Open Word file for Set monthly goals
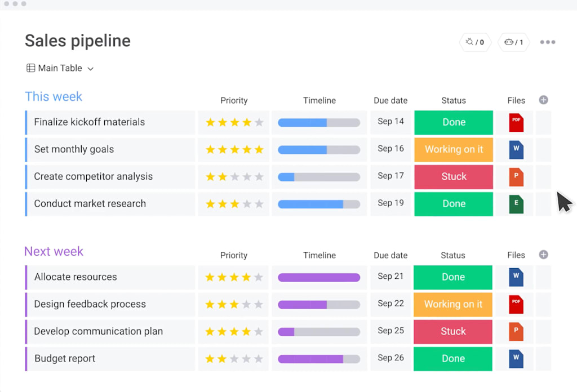This screenshot has width=577, height=392. 516,150
